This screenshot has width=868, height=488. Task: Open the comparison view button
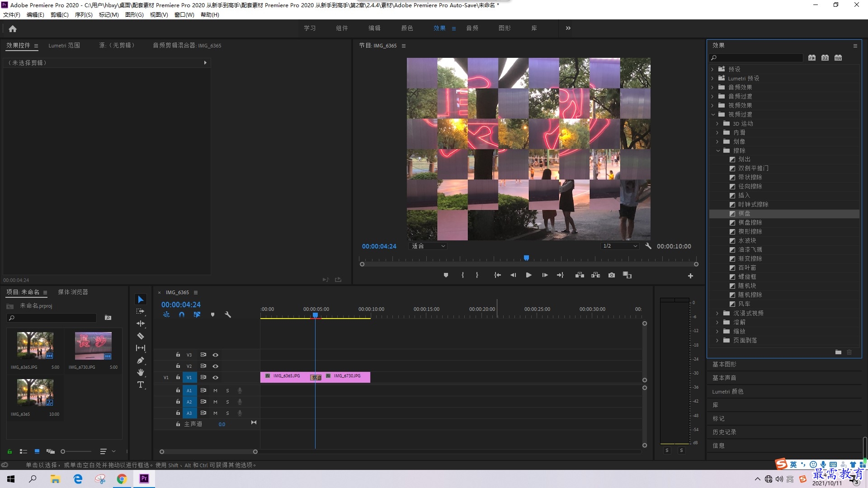click(627, 275)
